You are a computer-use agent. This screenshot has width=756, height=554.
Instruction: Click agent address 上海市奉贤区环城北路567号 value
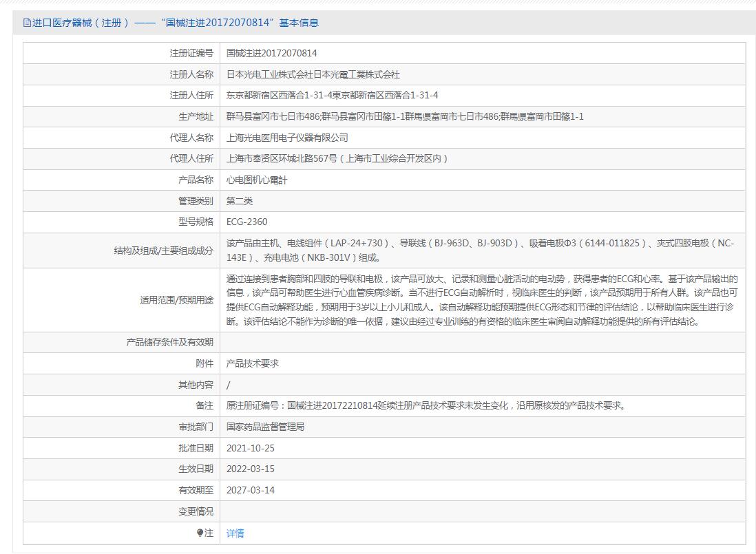tap(337, 158)
